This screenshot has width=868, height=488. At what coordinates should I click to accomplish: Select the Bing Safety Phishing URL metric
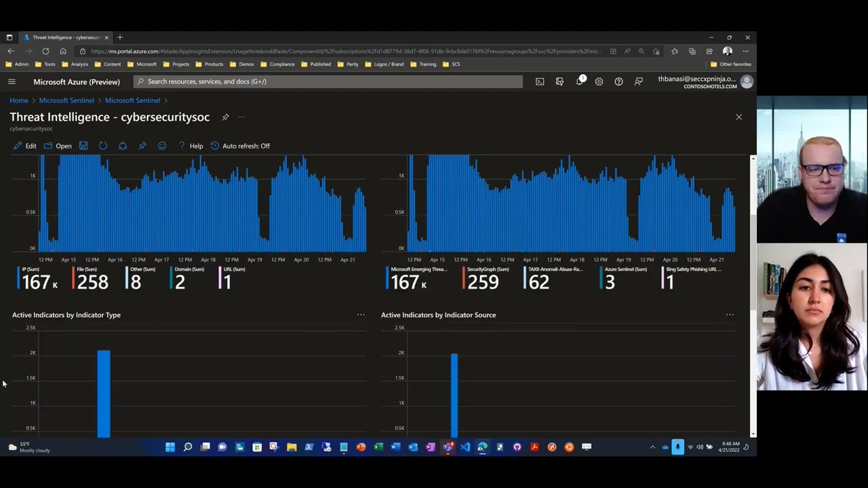(692, 278)
